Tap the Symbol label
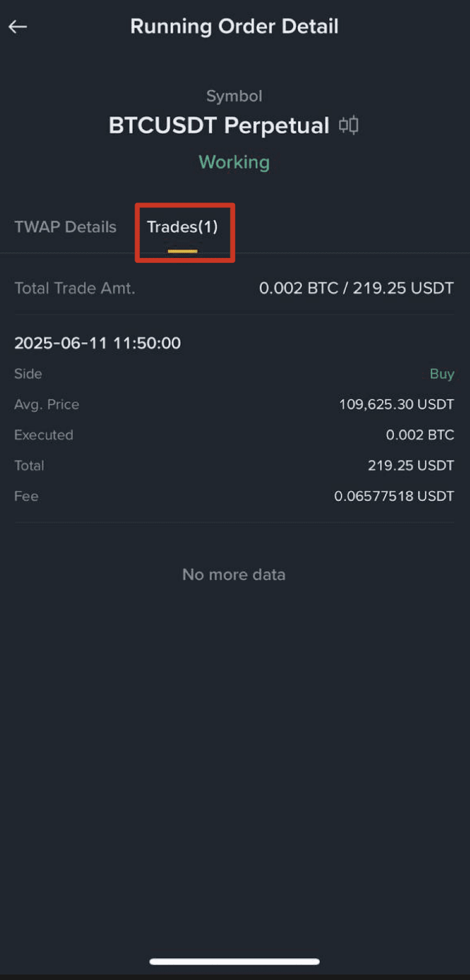 234,96
